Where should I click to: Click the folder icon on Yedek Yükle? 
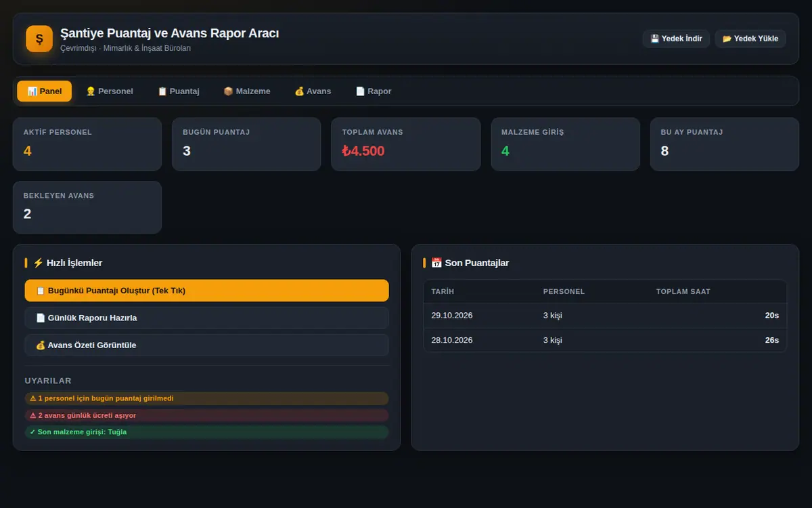tap(727, 39)
